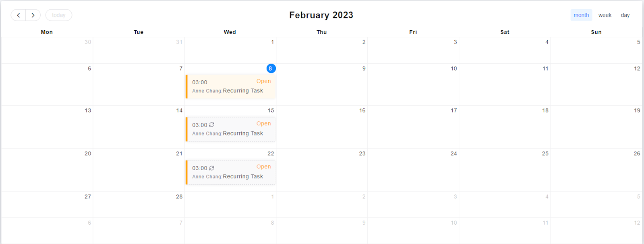644x244 pixels.
Task: Switch to day view
Action: point(625,15)
